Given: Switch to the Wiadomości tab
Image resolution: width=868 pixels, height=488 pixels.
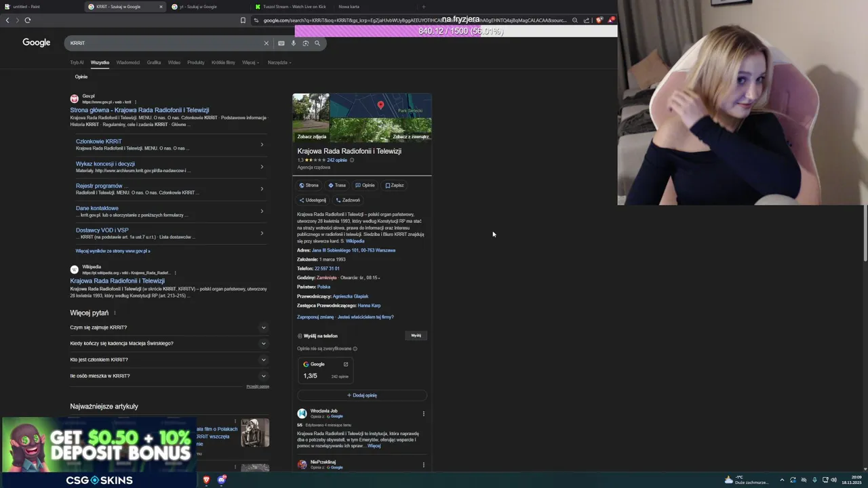Looking at the screenshot, I should click(127, 62).
